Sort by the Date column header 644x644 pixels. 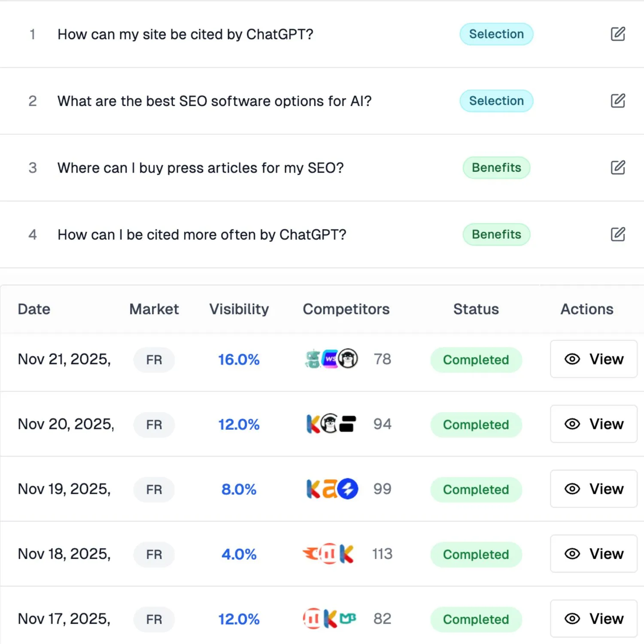[34, 309]
